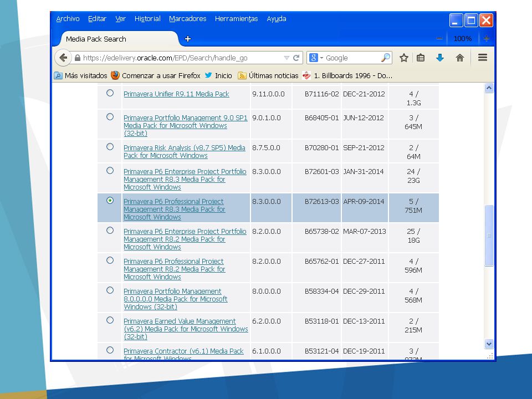
Task: Bookmark this page with the star icon
Action: point(404,58)
